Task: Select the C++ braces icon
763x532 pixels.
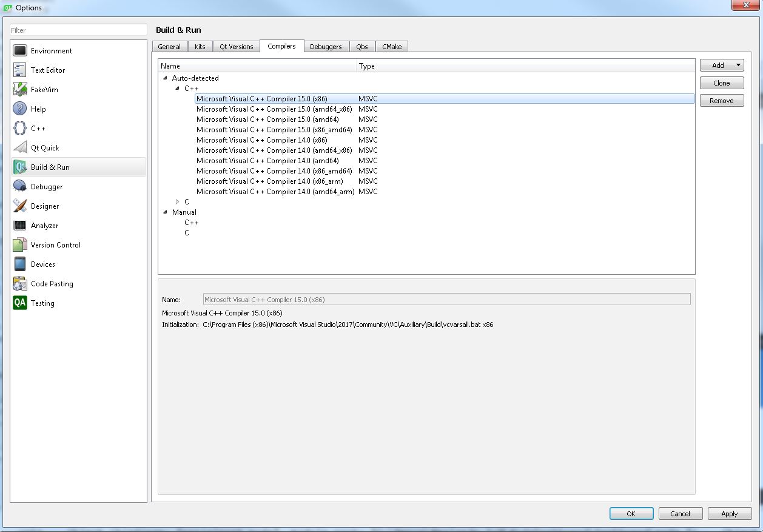Action: tap(20, 129)
